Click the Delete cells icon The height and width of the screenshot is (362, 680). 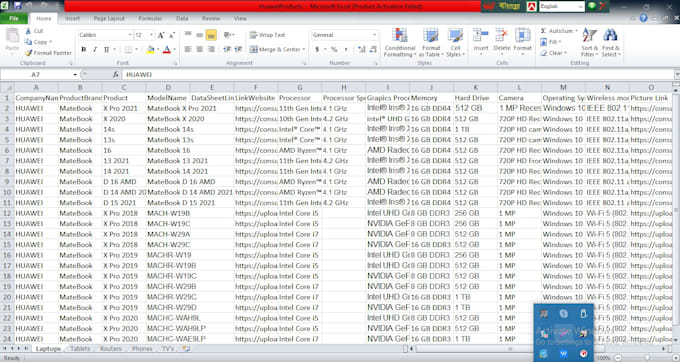502,35
